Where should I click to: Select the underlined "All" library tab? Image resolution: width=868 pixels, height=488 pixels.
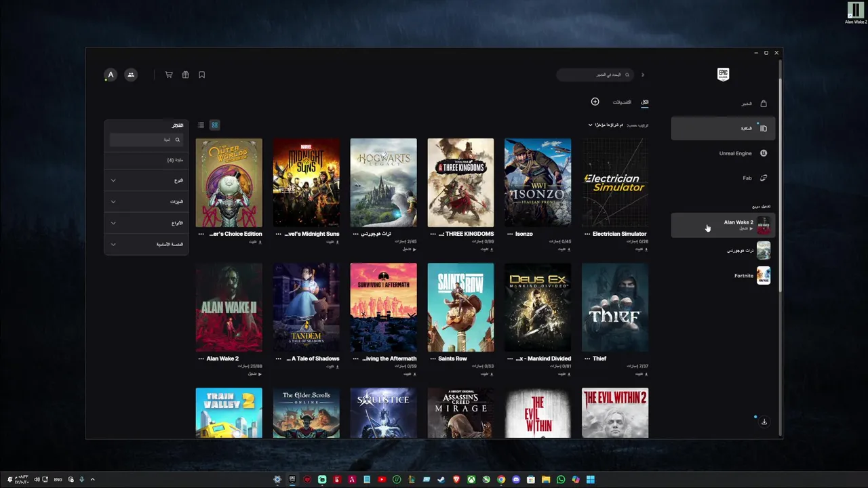645,102
